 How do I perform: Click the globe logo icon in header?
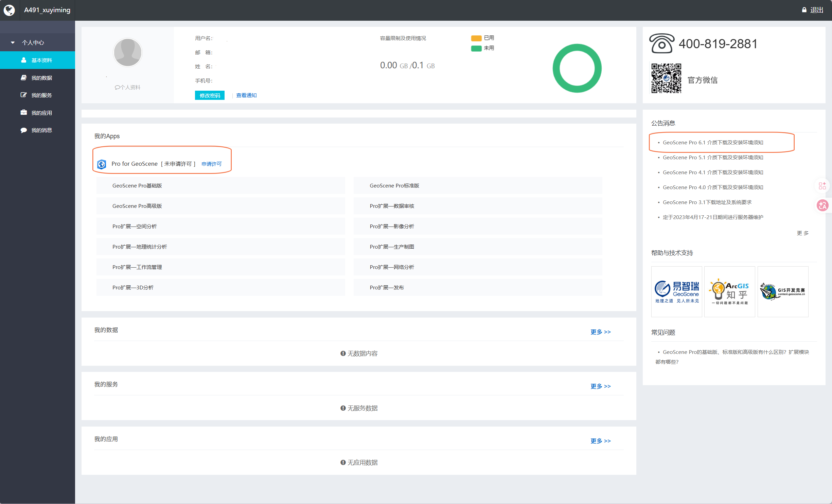pos(10,10)
